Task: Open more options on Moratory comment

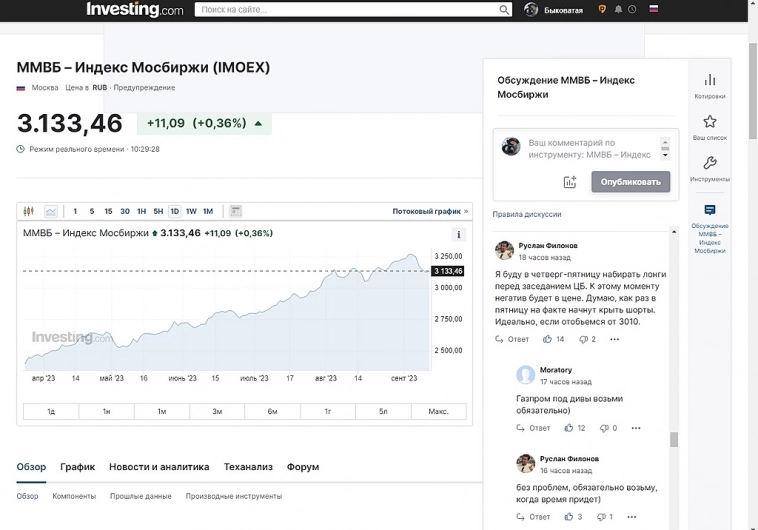Action: (x=636, y=428)
